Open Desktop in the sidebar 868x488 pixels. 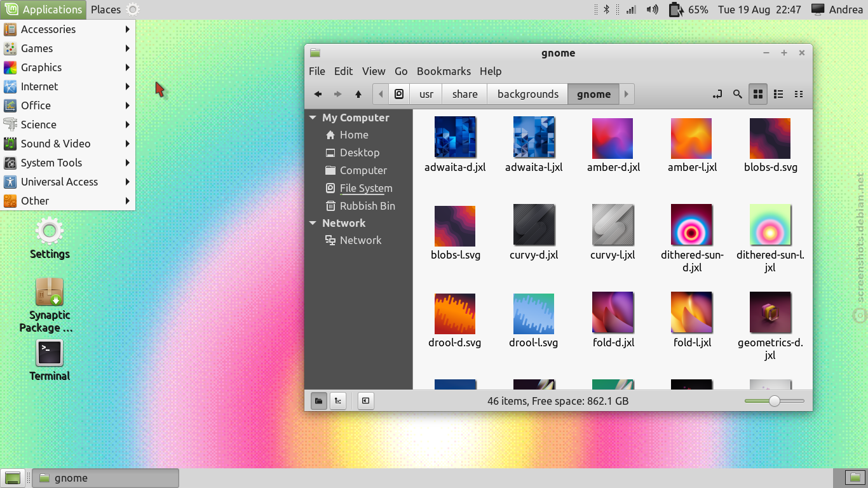coord(359,152)
